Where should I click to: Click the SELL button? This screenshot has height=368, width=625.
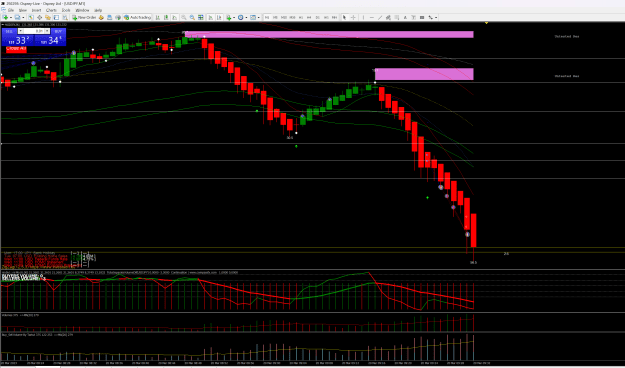pos(9,31)
